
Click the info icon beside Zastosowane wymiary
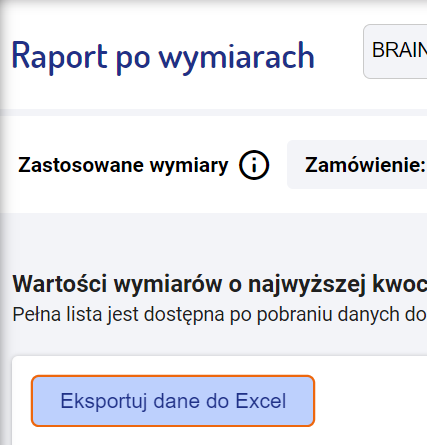pos(254,165)
